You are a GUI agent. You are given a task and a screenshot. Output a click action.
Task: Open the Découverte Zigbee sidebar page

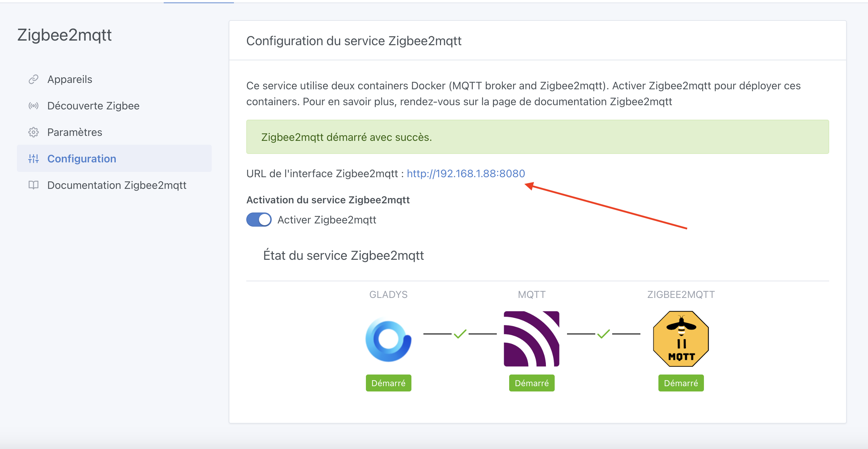[x=93, y=106]
